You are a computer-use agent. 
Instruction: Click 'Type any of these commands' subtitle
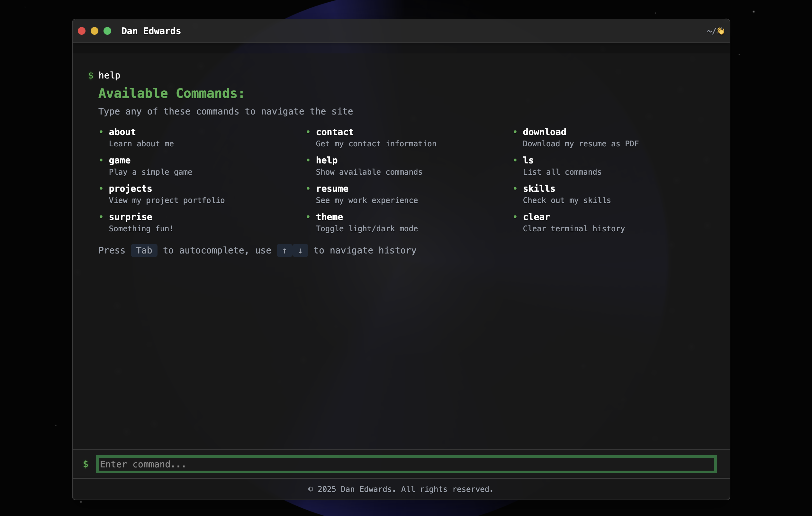226,112
